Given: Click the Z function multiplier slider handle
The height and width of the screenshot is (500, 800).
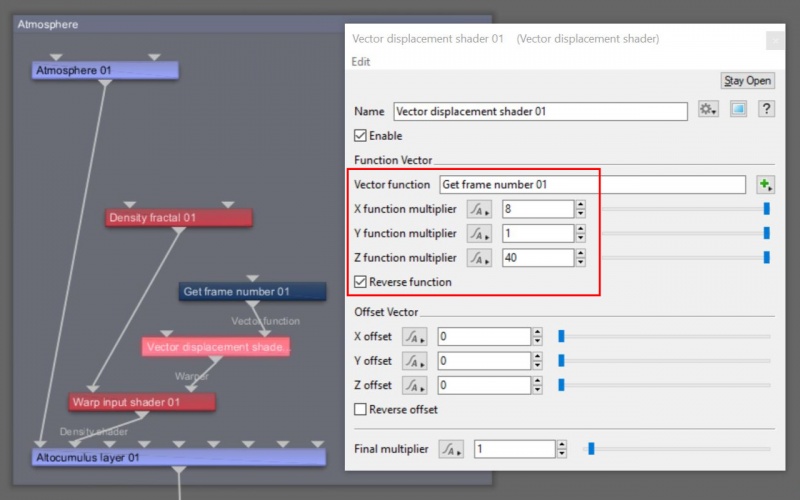Looking at the screenshot, I should [x=766, y=258].
